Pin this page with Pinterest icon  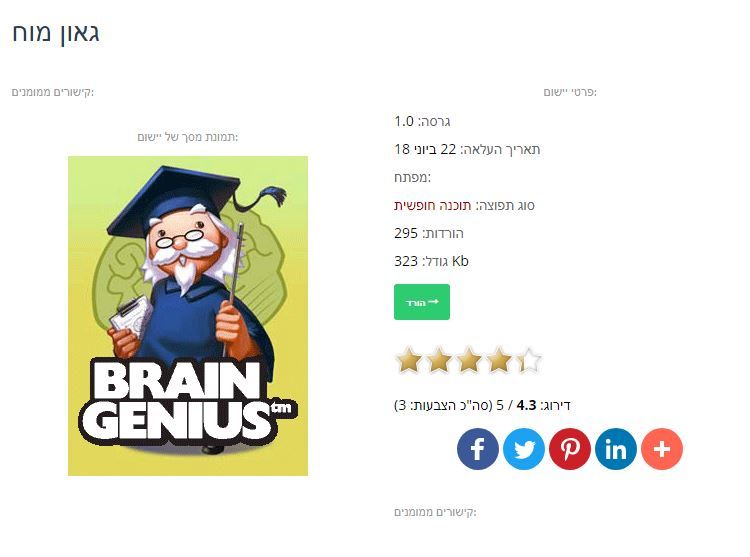pyautogui.click(x=570, y=448)
